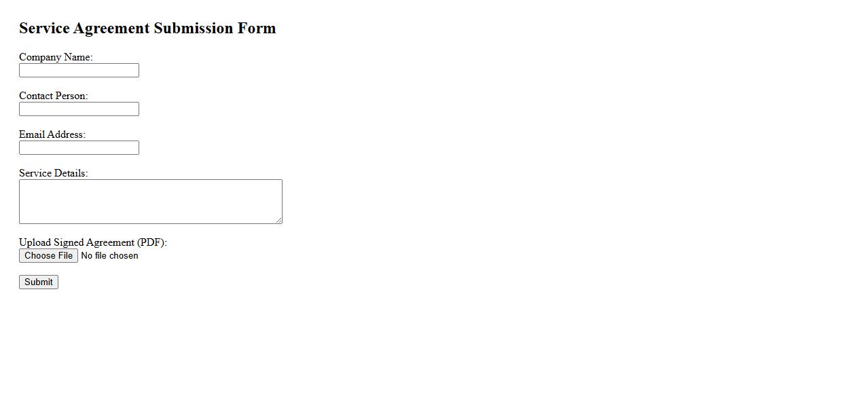Grab the Service Details textarea resize handle

278,220
